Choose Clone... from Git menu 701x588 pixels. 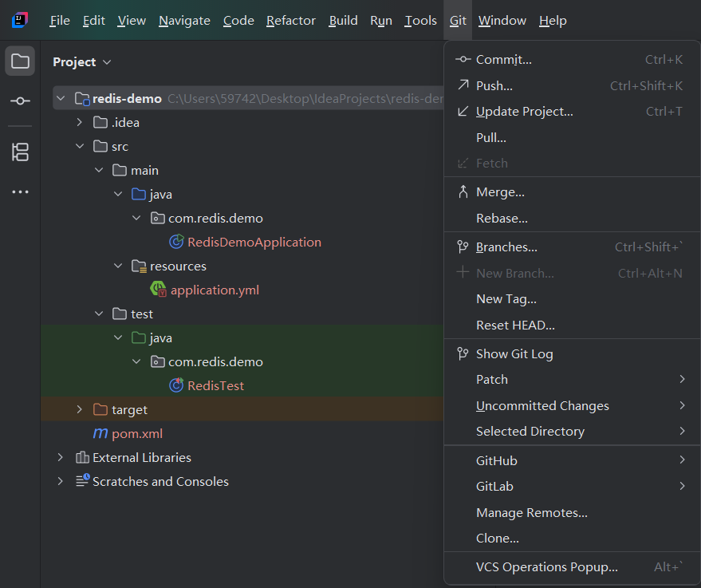tap(572, 538)
